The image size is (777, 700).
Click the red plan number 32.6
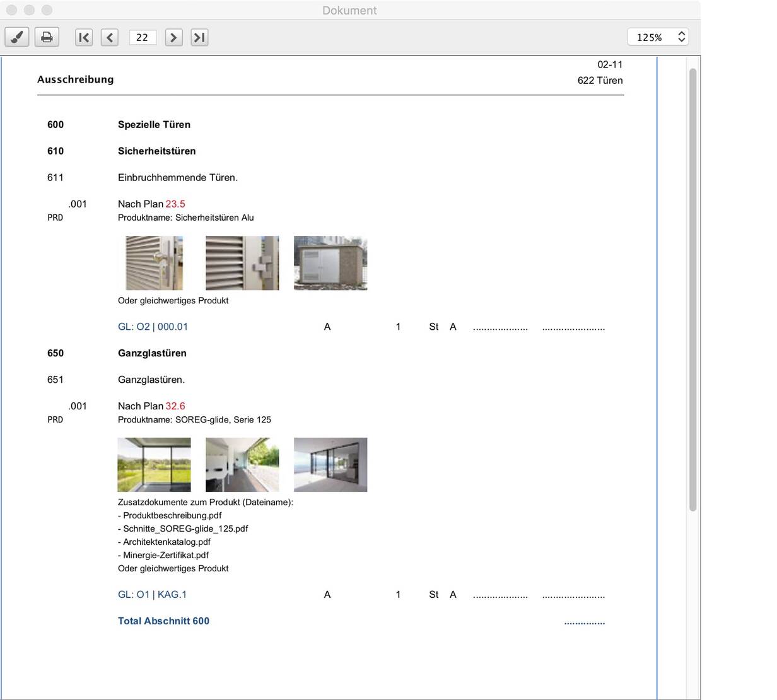tap(175, 406)
